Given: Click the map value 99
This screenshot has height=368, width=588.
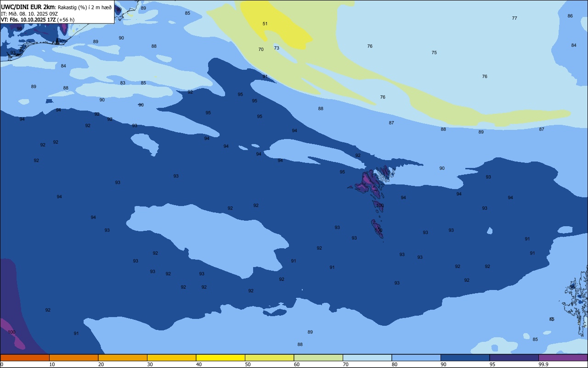Looking at the screenshot, I should pyautogui.click(x=119, y=9).
